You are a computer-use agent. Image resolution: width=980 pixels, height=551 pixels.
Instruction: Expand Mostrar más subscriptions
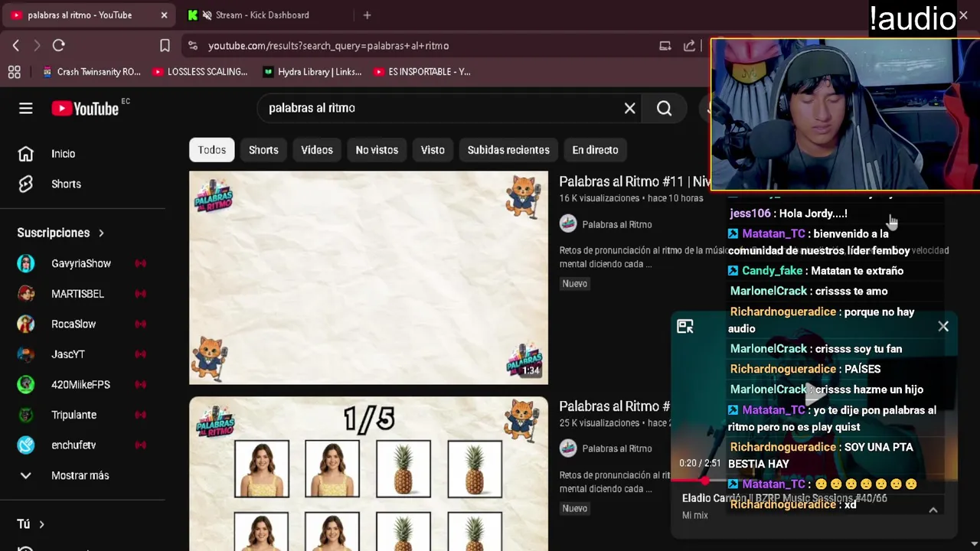point(64,475)
